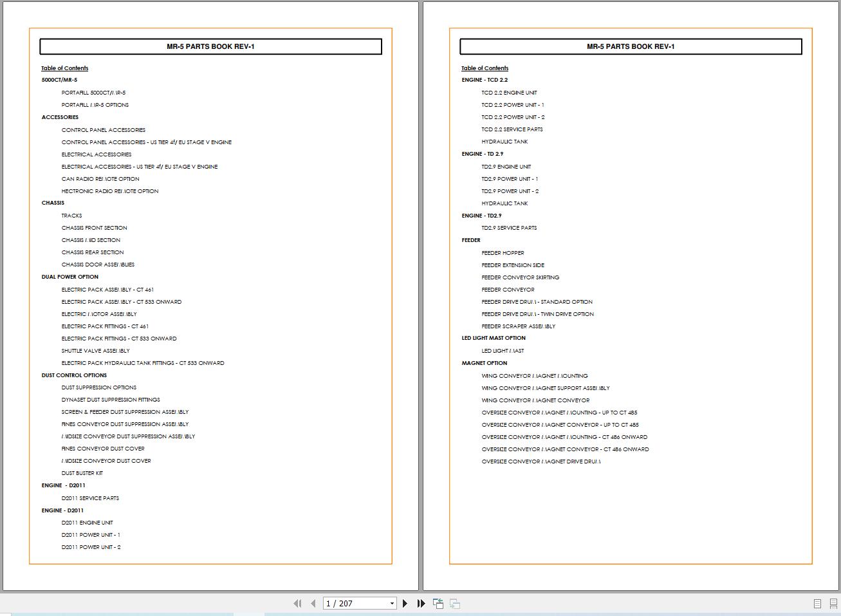841x616 pixels.
Task: Click the CHASSIS FRONT SECTION entry
Action: point(95,228)
